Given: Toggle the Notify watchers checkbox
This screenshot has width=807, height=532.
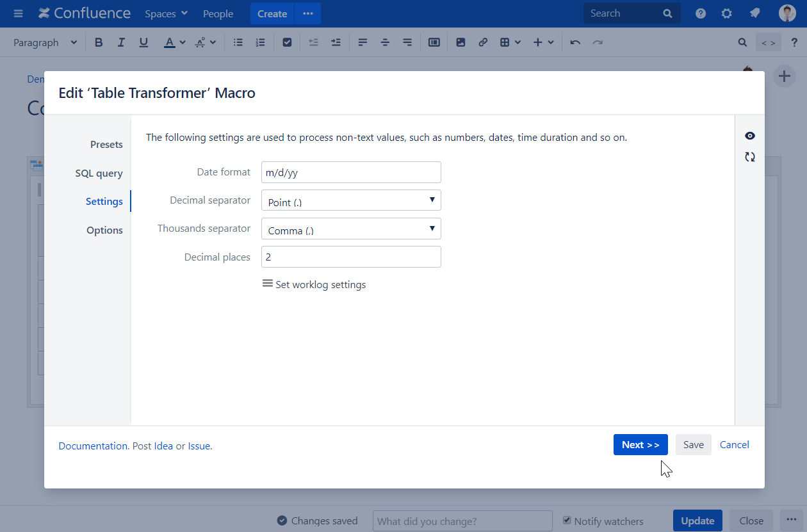Looking at the screenshot, I should tap(567, 520).
